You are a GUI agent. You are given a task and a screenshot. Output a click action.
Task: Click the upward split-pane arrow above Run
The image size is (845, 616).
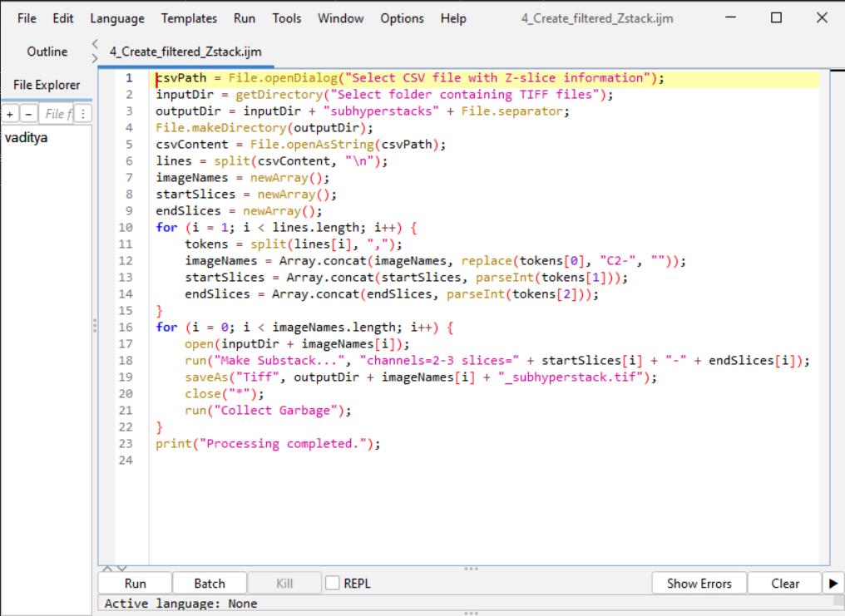click(106, 569)
